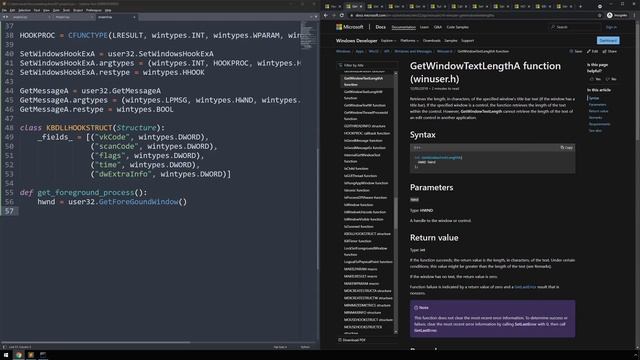
Task: Open Windows Start menu
Action: point(6,355)
